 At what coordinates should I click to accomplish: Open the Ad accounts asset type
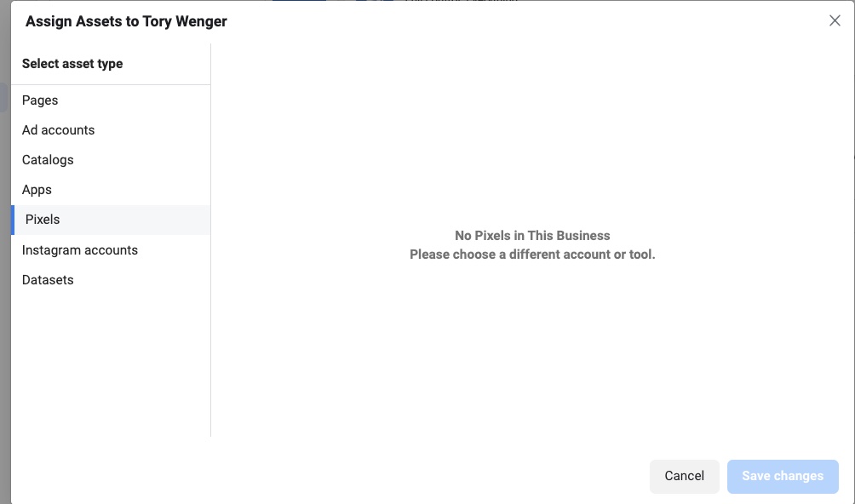coord(58,130)
